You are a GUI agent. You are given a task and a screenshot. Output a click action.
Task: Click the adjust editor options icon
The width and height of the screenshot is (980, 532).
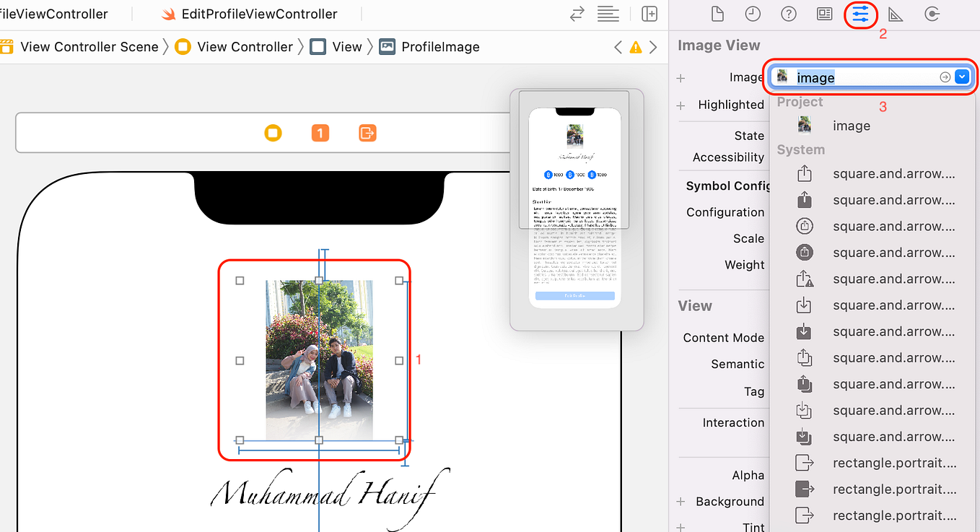pos(608,14)
